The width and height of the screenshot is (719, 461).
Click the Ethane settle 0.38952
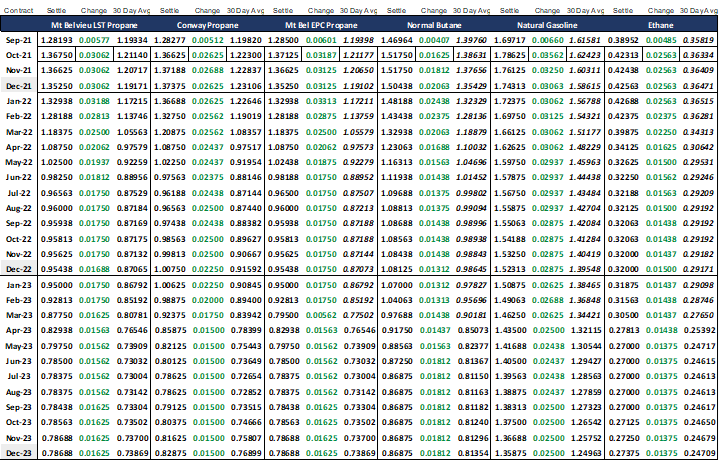(623, 40)
